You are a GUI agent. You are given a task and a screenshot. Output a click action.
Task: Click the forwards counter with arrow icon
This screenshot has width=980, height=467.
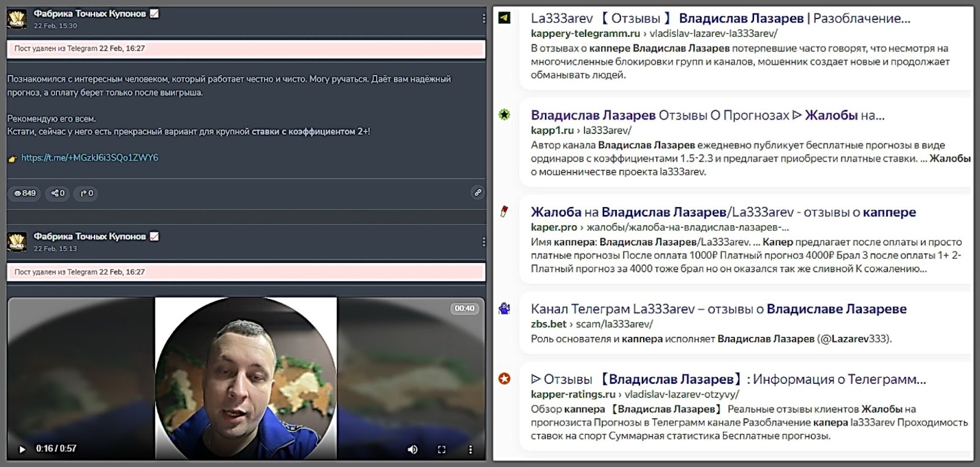pyautogui.click(x=87, y=193)
